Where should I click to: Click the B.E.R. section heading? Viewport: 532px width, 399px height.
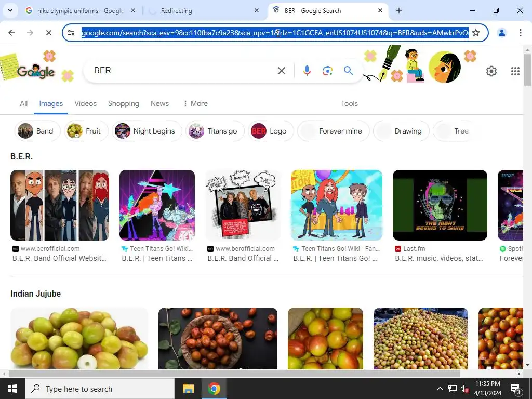point(22,156)
